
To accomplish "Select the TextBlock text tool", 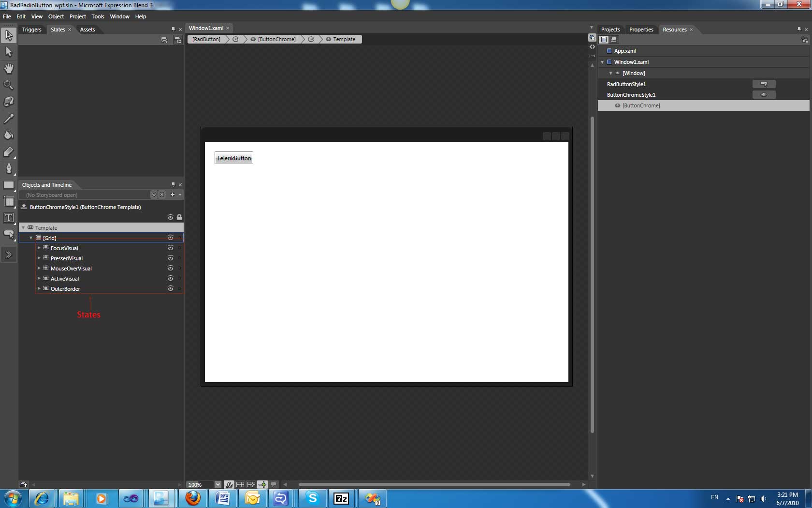I will coord(9,218).
